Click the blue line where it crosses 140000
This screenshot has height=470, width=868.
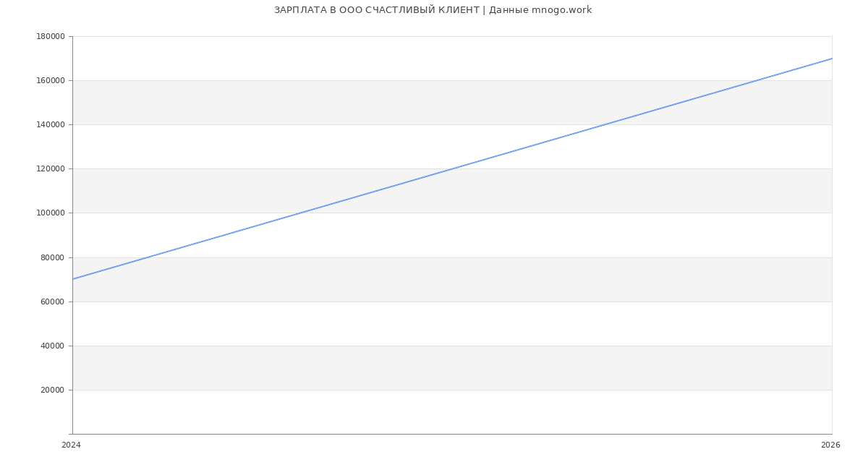604,124
